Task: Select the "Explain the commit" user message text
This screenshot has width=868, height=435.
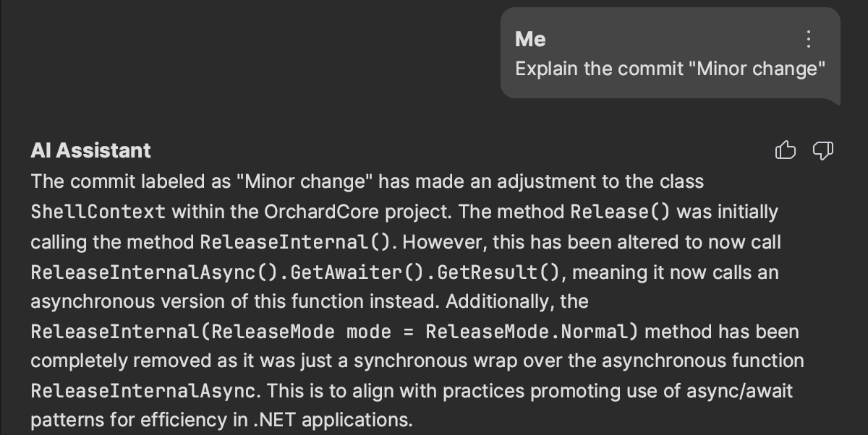Action: (x=671, y=69)
